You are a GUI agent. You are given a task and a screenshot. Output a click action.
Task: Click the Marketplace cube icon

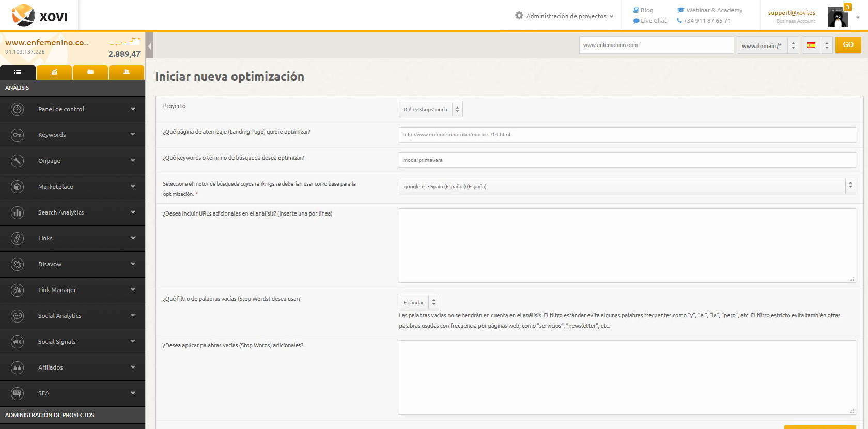click(18, 187)
